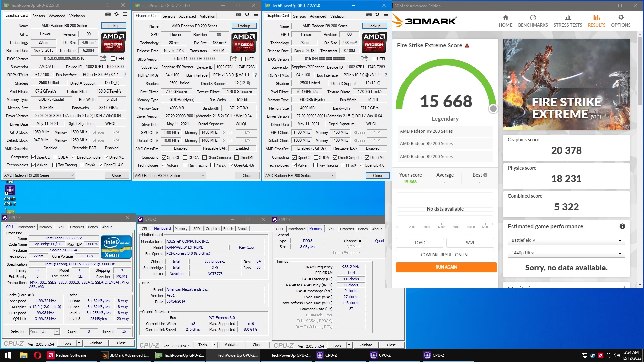
Task: Click the camera icon in the second GPU-Z window
Action: (x=238, y=14)
